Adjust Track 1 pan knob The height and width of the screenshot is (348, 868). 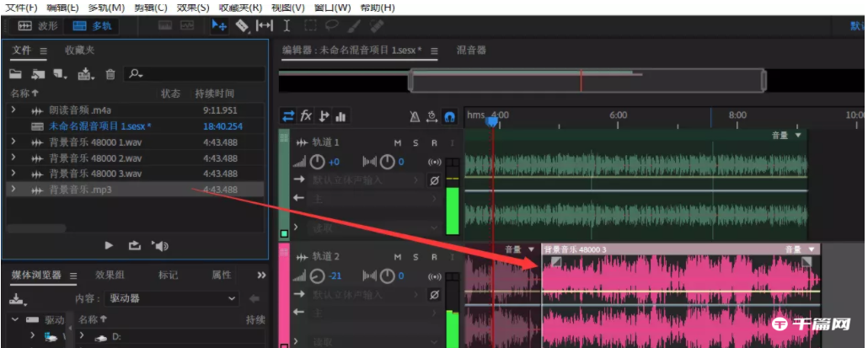(x=387, y=162)
